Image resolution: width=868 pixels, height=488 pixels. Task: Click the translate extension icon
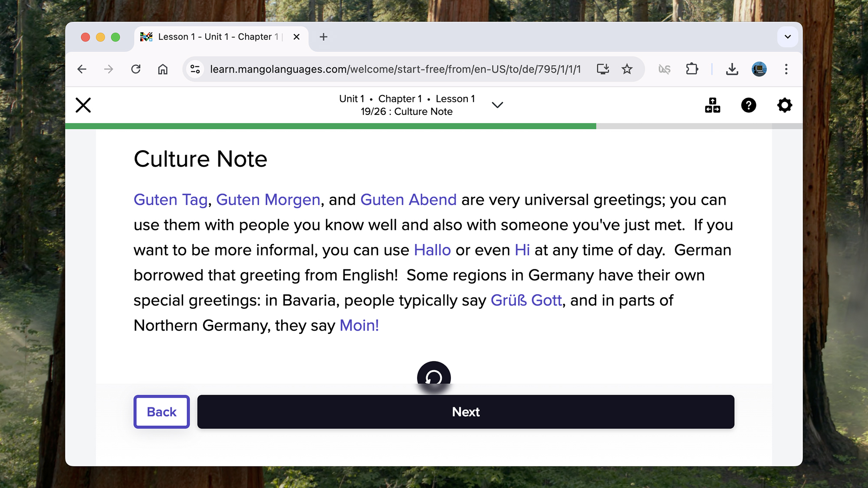pos(664,69)
